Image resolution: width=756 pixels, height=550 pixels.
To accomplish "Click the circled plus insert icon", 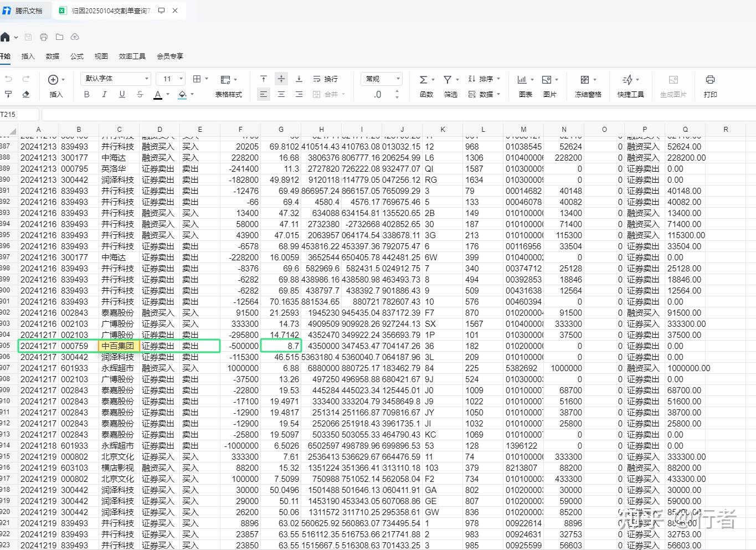I will (x=53, y=79).
